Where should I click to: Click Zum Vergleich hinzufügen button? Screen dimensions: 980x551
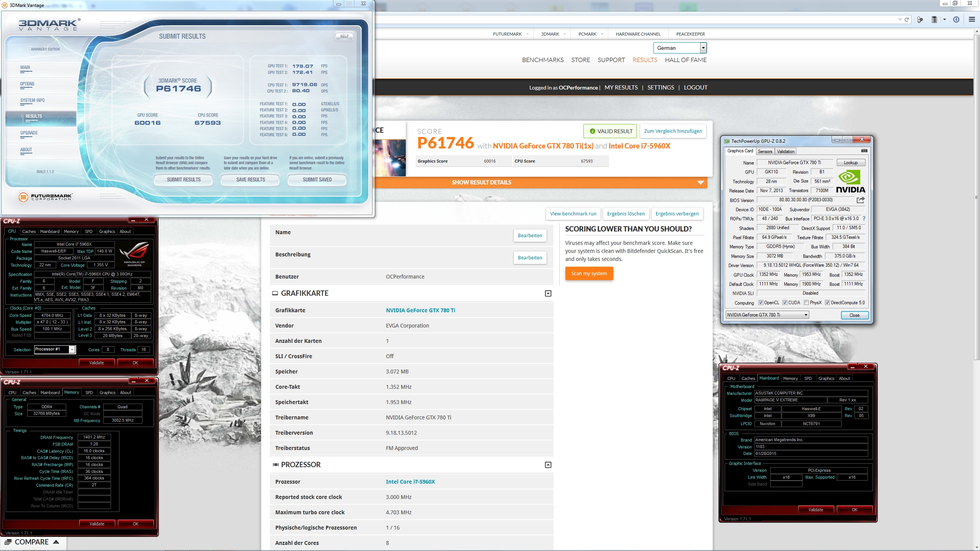pyautogui.click(x=673, y=131)
